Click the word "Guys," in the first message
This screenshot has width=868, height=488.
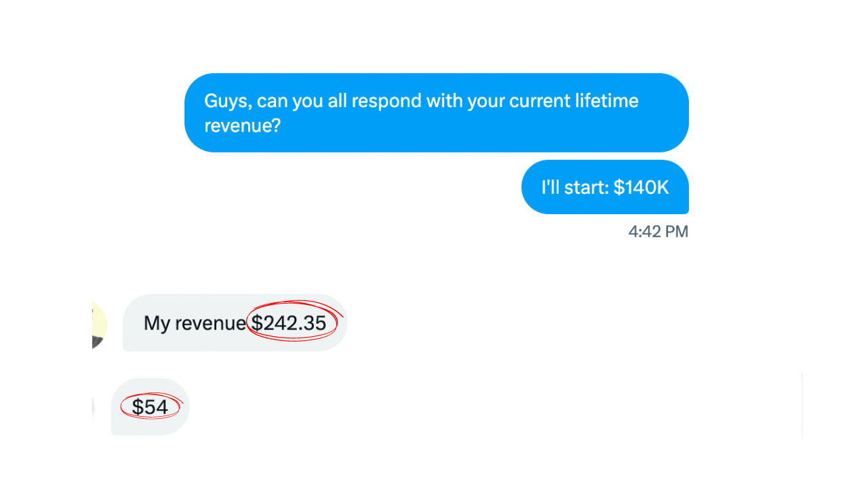(x=228, y=101)
